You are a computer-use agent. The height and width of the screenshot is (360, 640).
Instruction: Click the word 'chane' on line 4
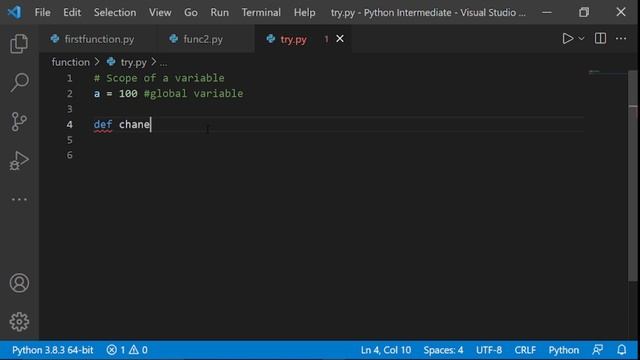click(x=134, y=124)
